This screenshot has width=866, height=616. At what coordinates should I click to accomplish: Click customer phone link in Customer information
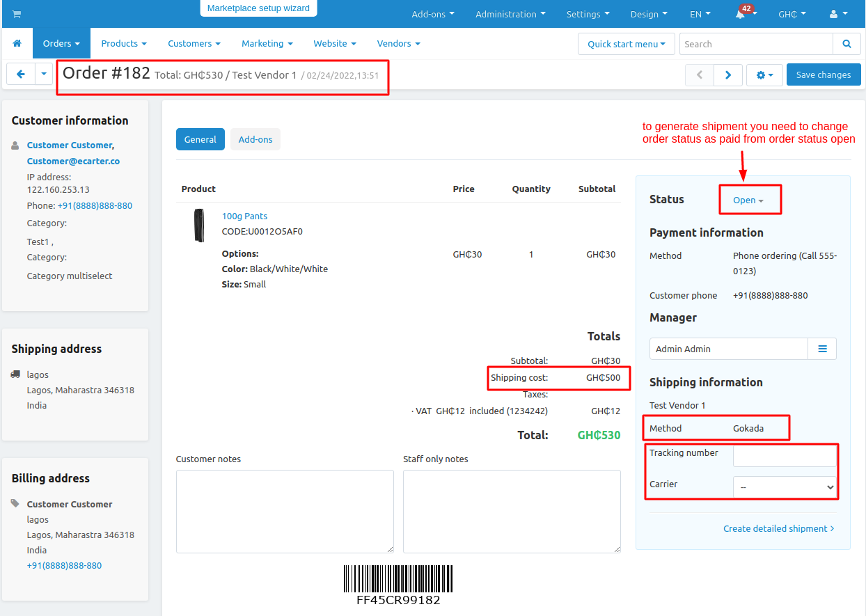[95, 205]
